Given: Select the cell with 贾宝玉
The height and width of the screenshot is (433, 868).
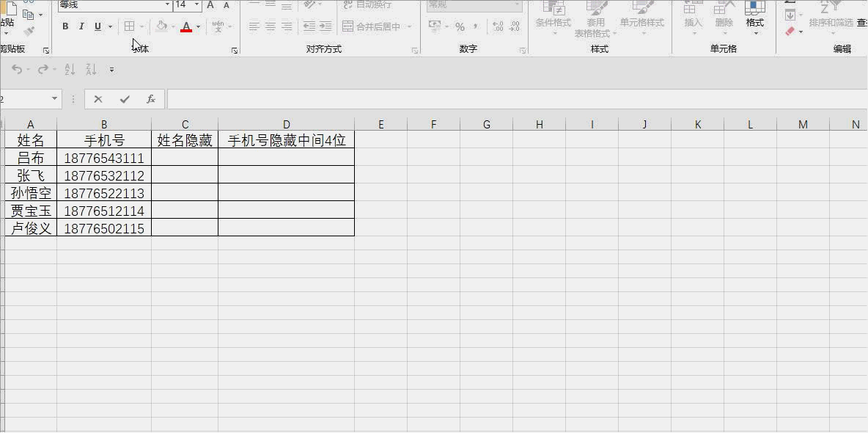Looking at the screenshot, I should click(x=31, y=211).
